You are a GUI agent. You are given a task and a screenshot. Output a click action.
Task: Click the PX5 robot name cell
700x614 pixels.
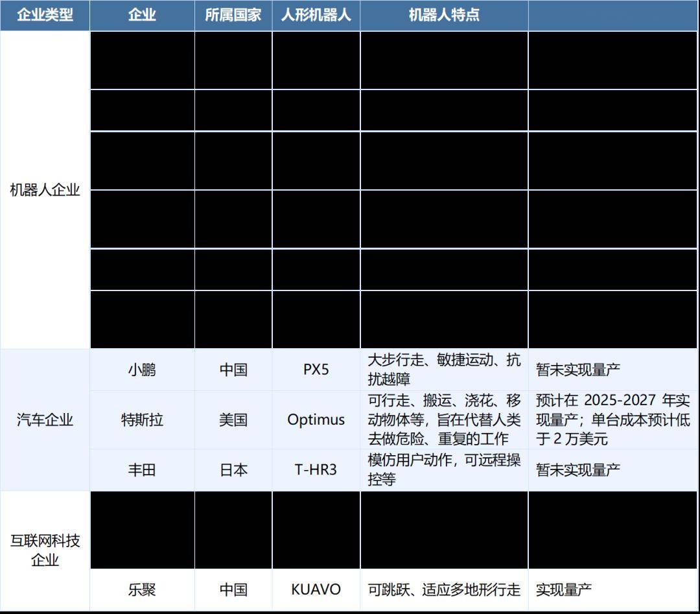(316, 370)
